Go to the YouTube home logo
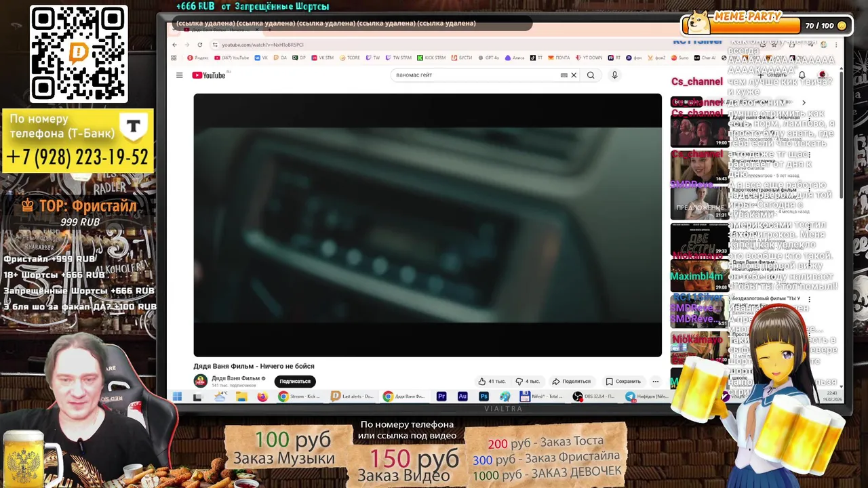 pyautogui.click(x=209, y=75)
